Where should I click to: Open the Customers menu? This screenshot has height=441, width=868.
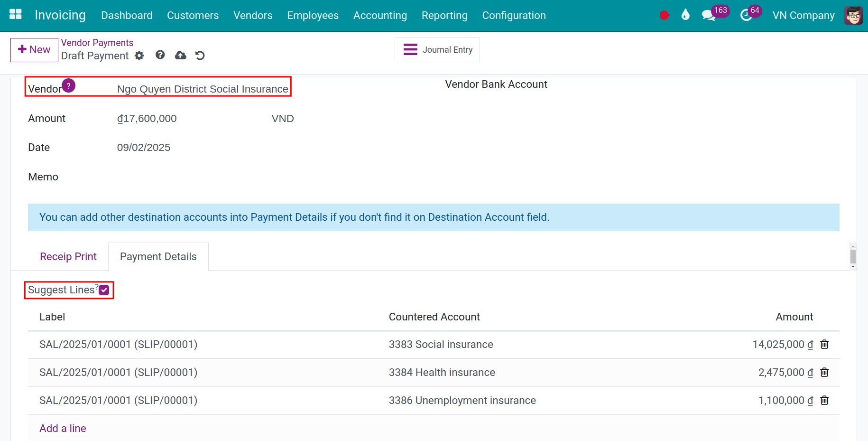pyautogui.click(x=193, y=16)
